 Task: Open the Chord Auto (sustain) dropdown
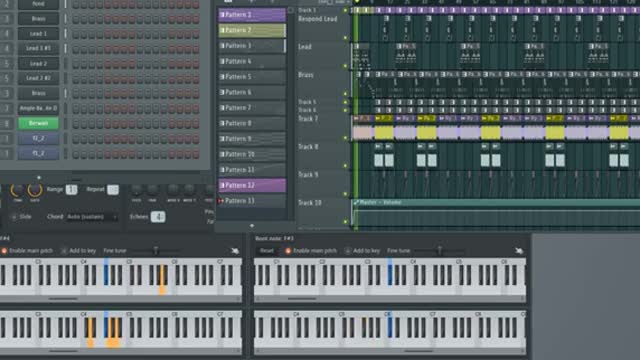tap(92, 217)
